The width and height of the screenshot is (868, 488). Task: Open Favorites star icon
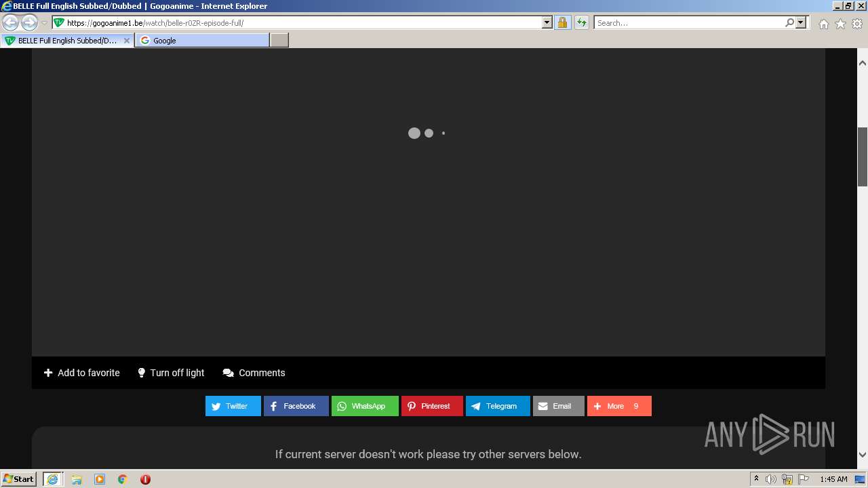pos(840,24)
